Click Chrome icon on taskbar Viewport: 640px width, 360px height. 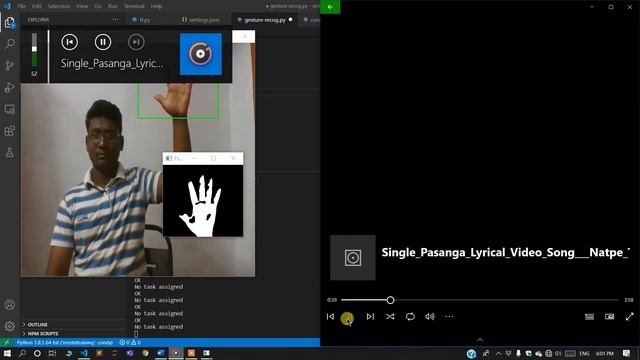click(x=145, y=353)
